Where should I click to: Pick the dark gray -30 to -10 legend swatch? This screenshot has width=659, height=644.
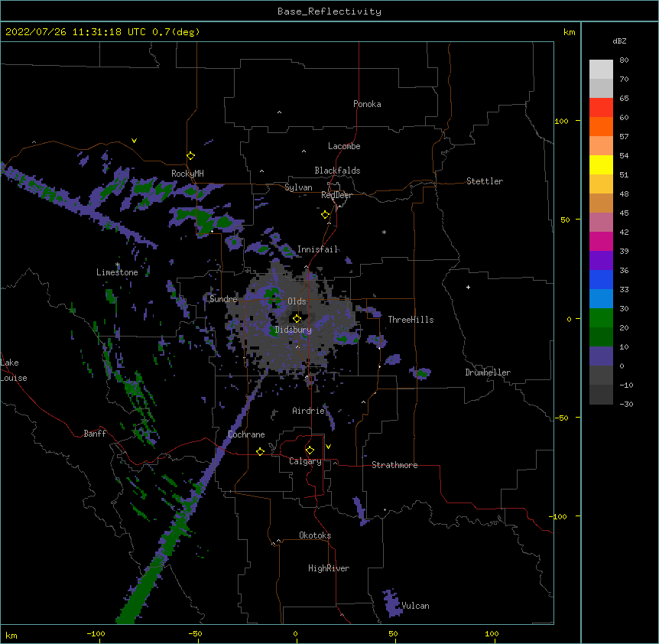point(601,395)
